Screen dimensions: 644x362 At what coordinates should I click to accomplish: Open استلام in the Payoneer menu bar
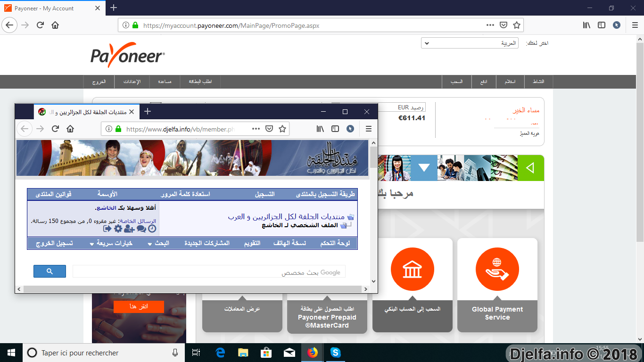[x=510, y=82]
